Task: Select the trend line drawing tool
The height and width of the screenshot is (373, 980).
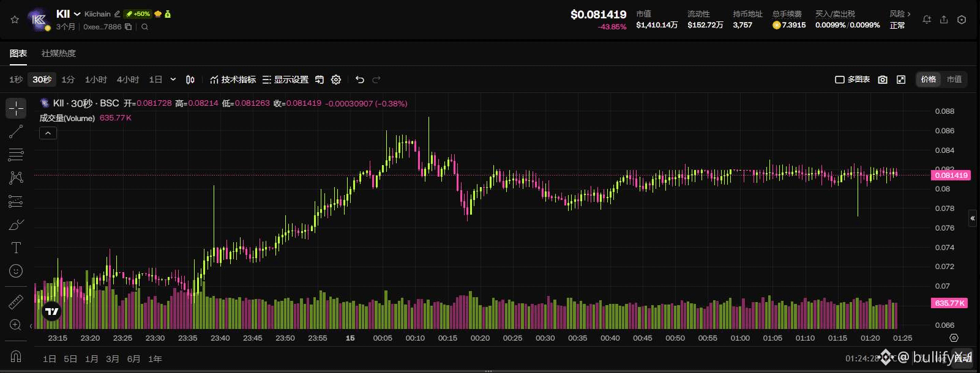Action: click(x=16, y=131)
